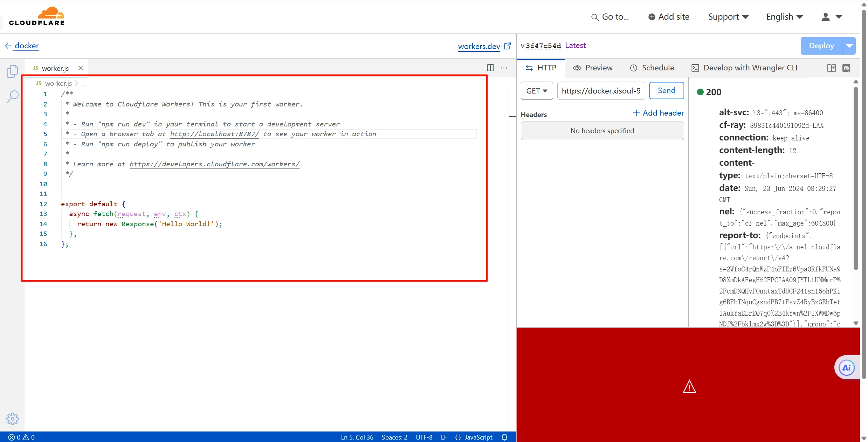Image resolution: width=868 pixels, height=442 pixels.
Task: Click the breadcrumb ellipsis
Action: click(83, 83)
